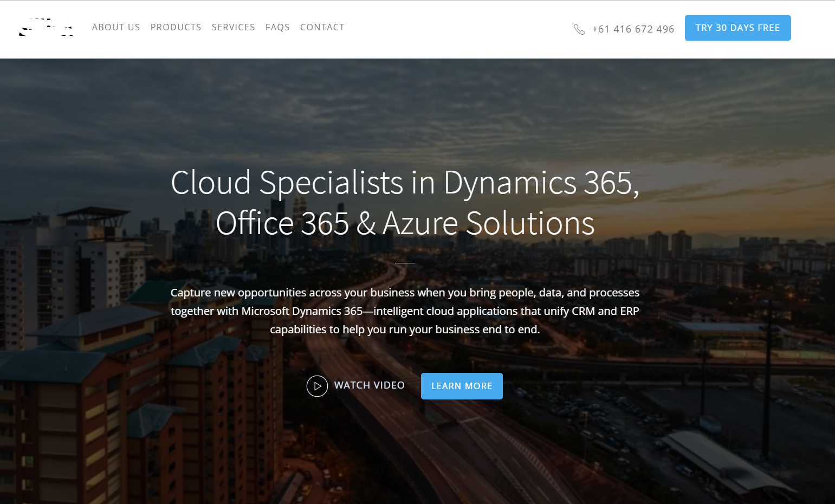This screenshot has width=835, height=504.
Task: Call the +61 416 672 496 number link
Action: (x=633, y=29)
